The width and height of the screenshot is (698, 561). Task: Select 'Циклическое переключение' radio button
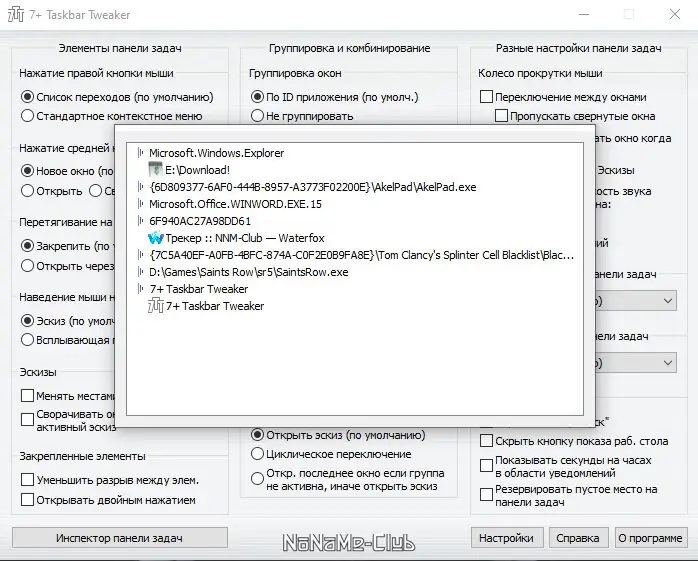[257, 454]
